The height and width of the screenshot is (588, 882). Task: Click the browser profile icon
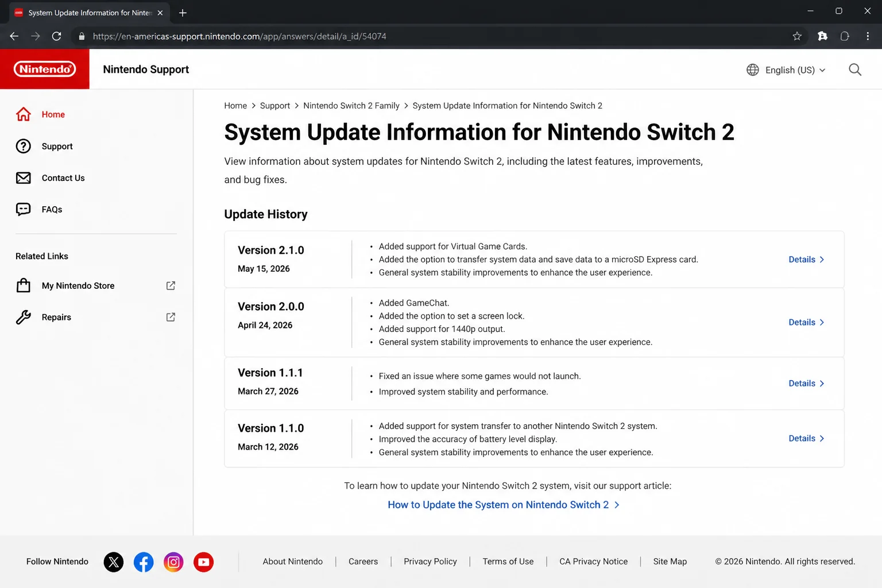pyautogui.click(x=845, y=36)
